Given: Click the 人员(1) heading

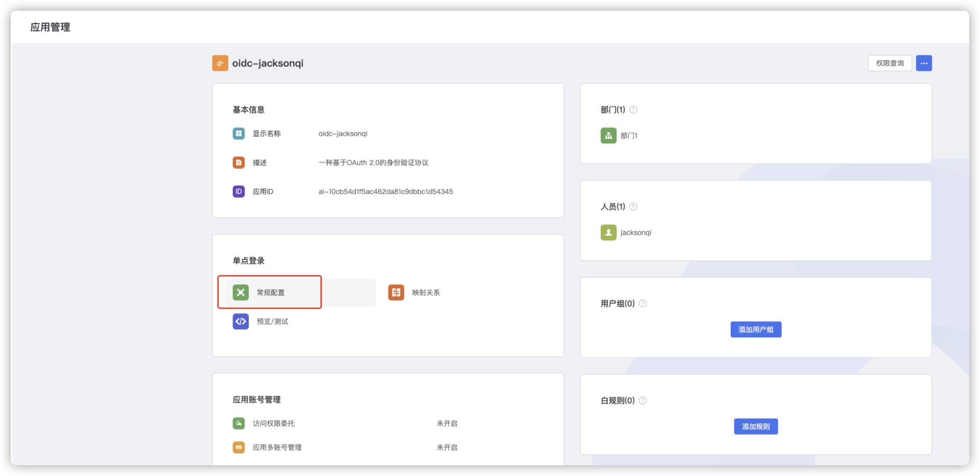Looking at the screenshot, I should [x=612, y=206].
